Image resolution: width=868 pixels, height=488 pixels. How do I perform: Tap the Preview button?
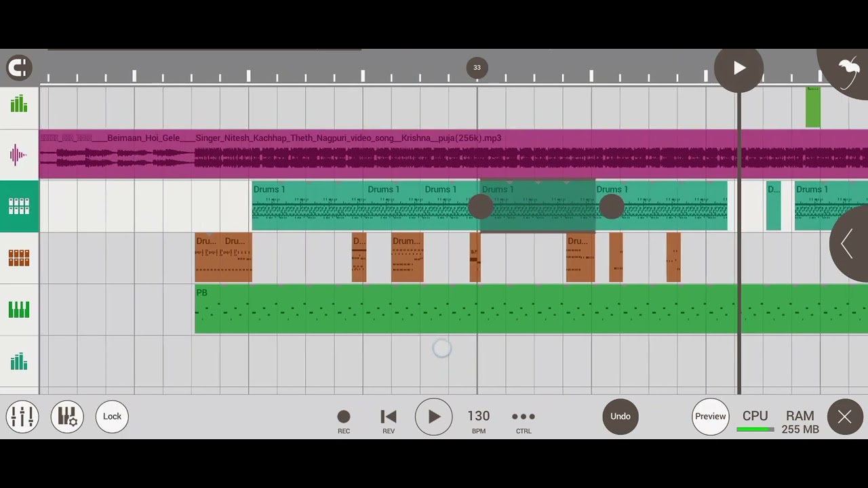click(710, 416)
